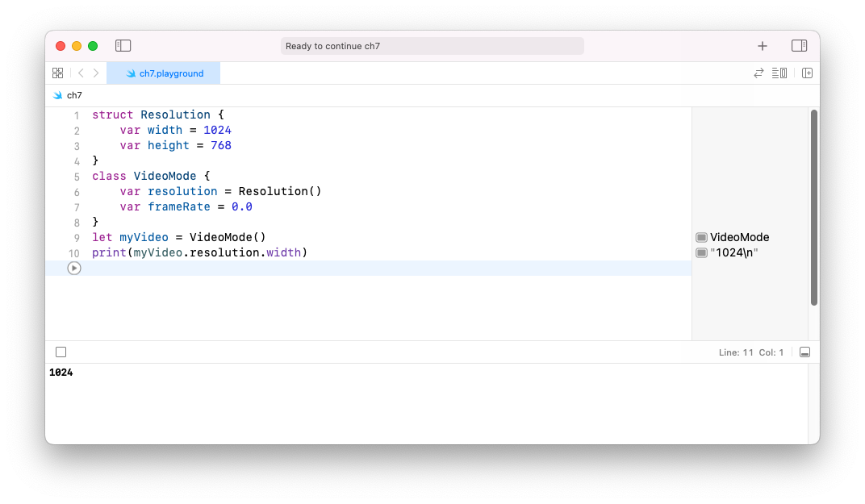Add an editor on the right
Image resolution: width=865 pixels, height=504 pixels.
click(807, 73)
